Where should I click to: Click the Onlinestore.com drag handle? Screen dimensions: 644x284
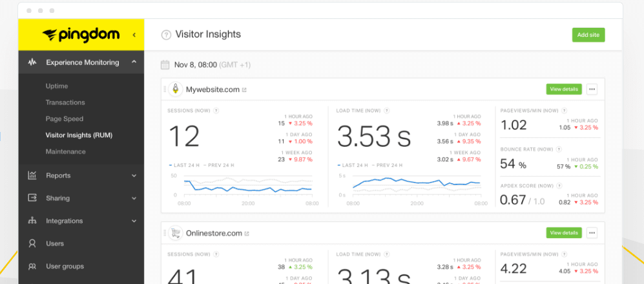pyautogui.click(x=165, y=233)
